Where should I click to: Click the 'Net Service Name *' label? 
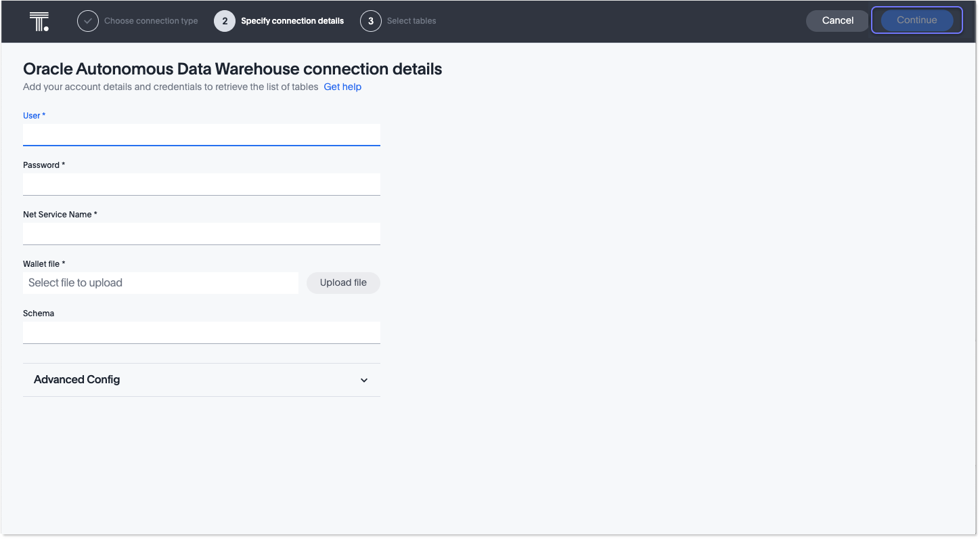60,215
